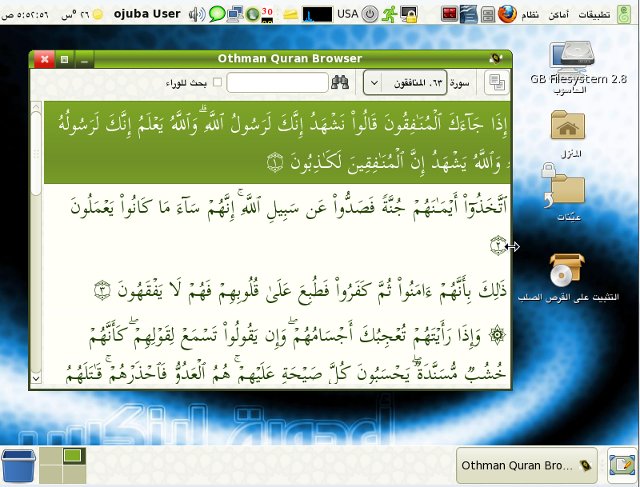Screen dimensions: 640x487
Task: Click the green globe panel icon
Action: coord(253,15)
